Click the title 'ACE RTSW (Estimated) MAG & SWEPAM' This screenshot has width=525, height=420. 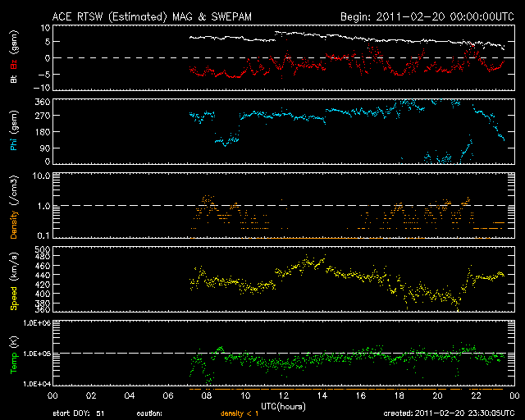pyautogui.click(x=152, y=16)
